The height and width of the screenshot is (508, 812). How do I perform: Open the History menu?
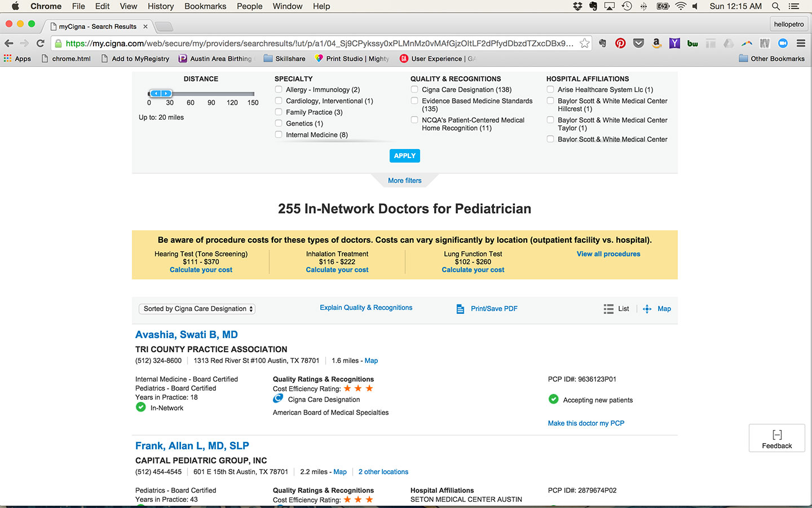coord(161,6)
